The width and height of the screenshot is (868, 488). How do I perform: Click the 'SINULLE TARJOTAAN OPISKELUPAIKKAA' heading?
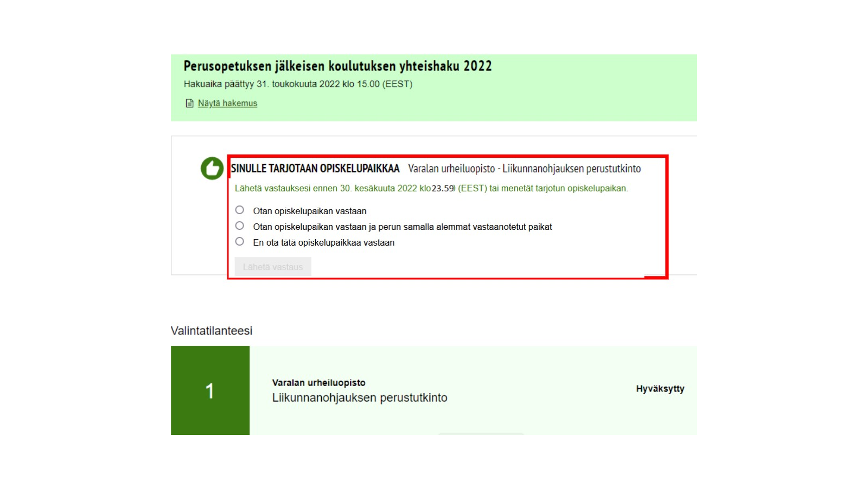point(315,169)
